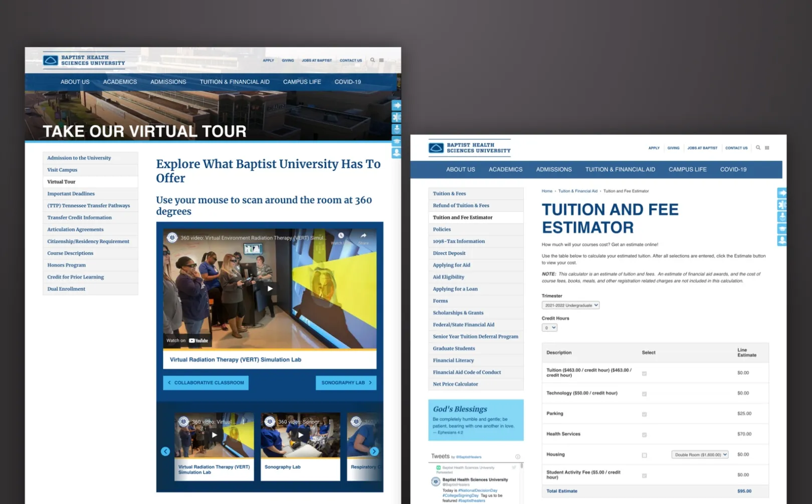Viewport: 812px width, 504px height.
Task: Click the next chevron on the video carousel
Action: coord(374,451)
